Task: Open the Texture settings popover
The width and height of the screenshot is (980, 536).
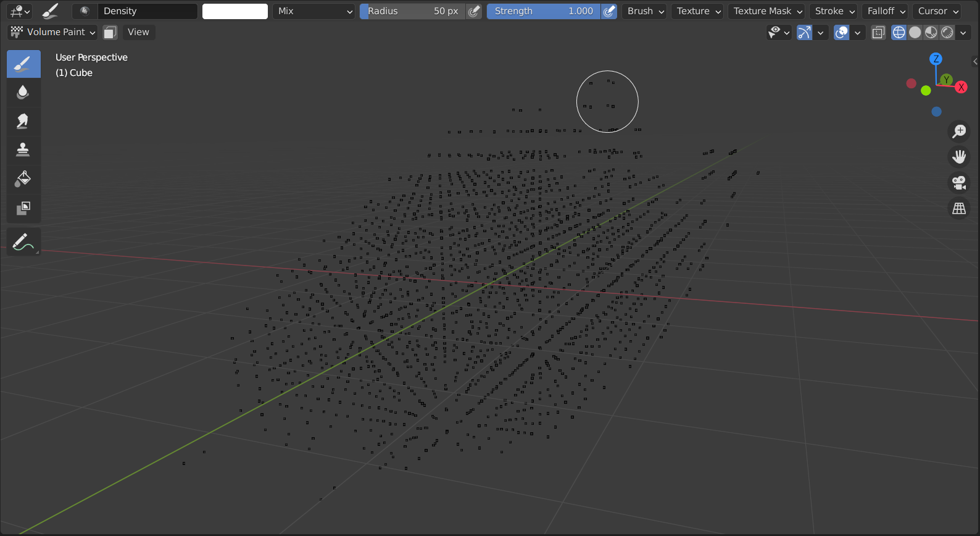Action: pos(699,11)
